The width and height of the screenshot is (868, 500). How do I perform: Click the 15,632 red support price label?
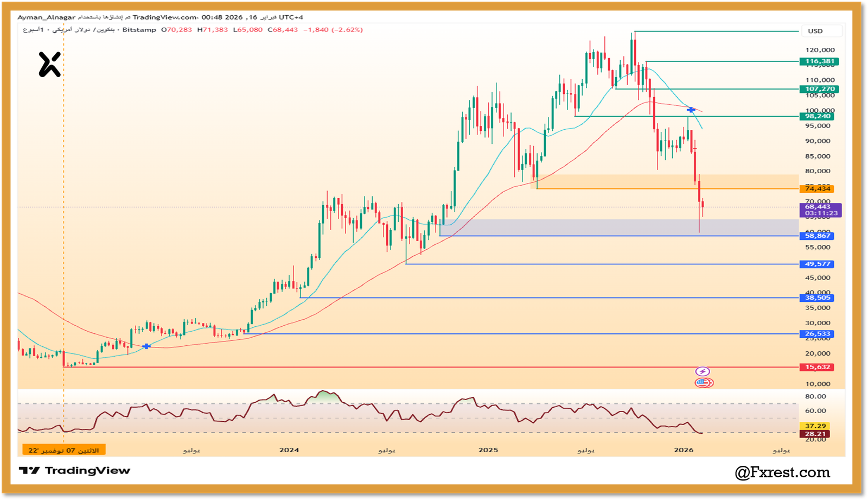click(816, 367)
